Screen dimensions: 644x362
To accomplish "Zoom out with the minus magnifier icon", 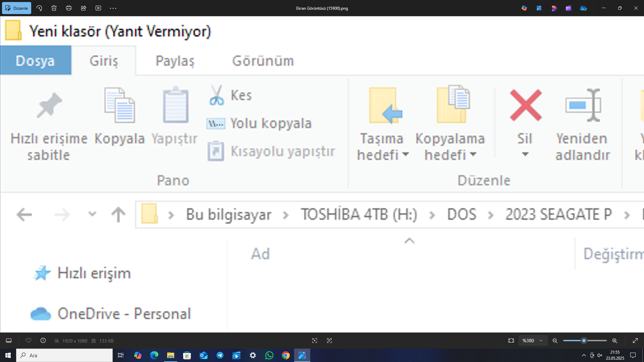I will tap(555, 341).
